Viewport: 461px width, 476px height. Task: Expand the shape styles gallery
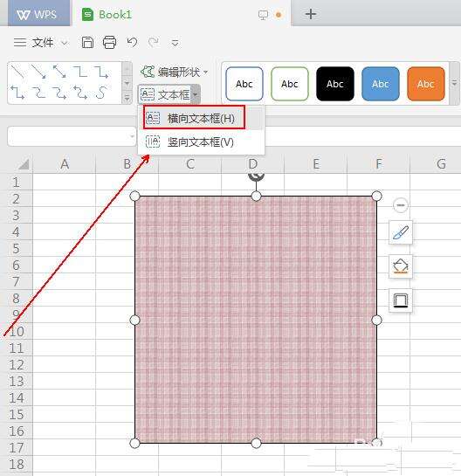tap(454, 83)
